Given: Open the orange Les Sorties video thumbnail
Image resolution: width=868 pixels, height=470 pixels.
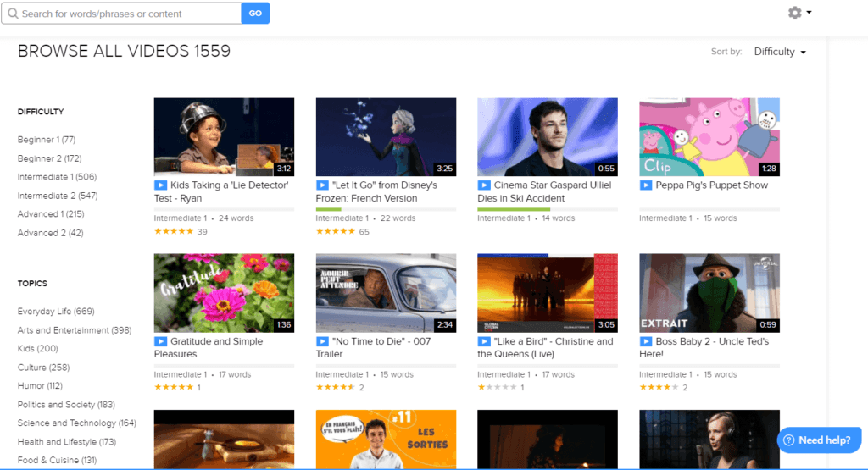Looking at the screenshot, I should [386, 439].
